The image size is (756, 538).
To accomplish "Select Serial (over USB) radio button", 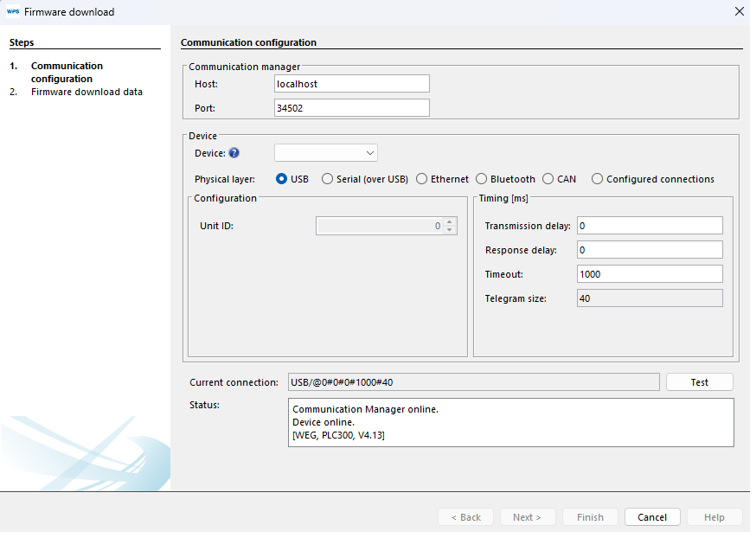I will (327, 179).
